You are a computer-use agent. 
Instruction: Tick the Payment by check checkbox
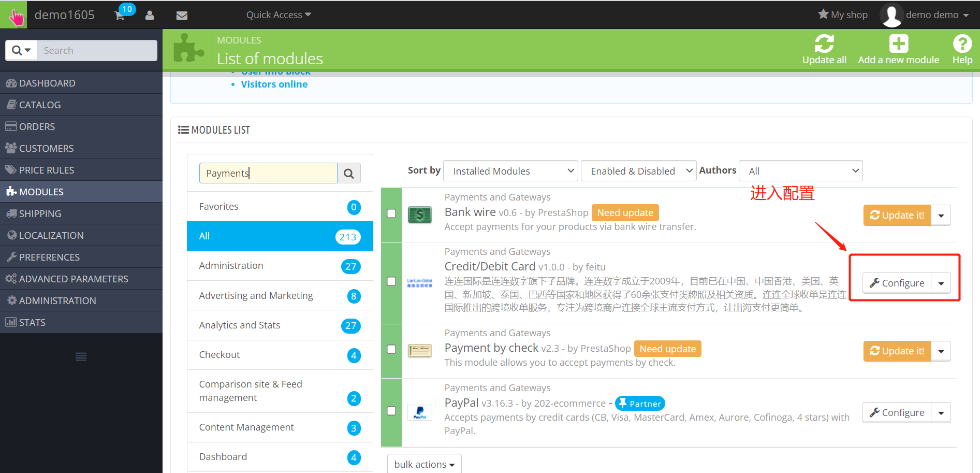tap(391, 349)
